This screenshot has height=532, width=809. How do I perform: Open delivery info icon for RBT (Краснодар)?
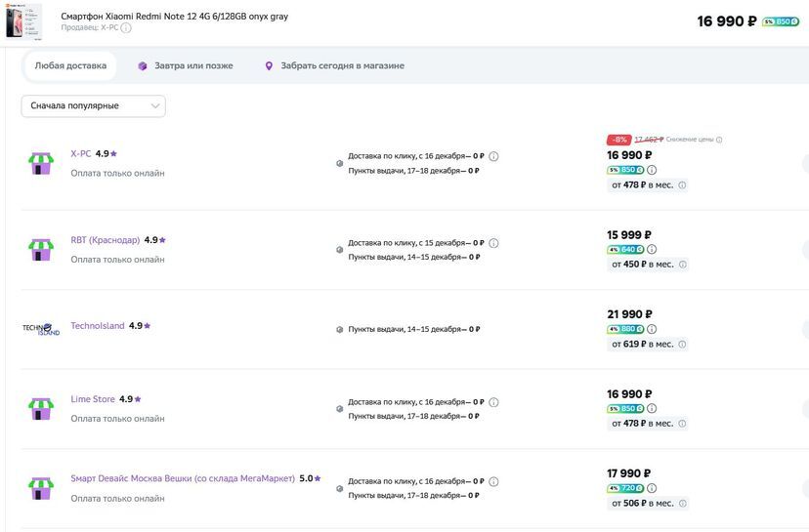(493, 243)
